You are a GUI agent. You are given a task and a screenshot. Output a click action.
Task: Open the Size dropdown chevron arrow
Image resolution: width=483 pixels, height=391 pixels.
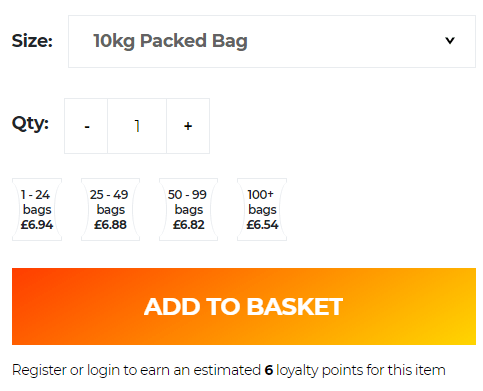pyautogui.click(x=450, y=41)
